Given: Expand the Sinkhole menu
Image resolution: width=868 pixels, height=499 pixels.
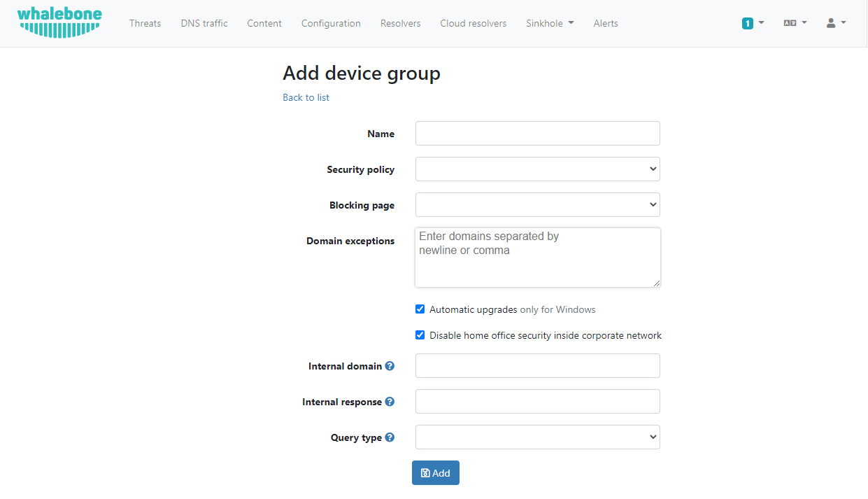Looking at the screenshot, I should [x=550, y=23].
